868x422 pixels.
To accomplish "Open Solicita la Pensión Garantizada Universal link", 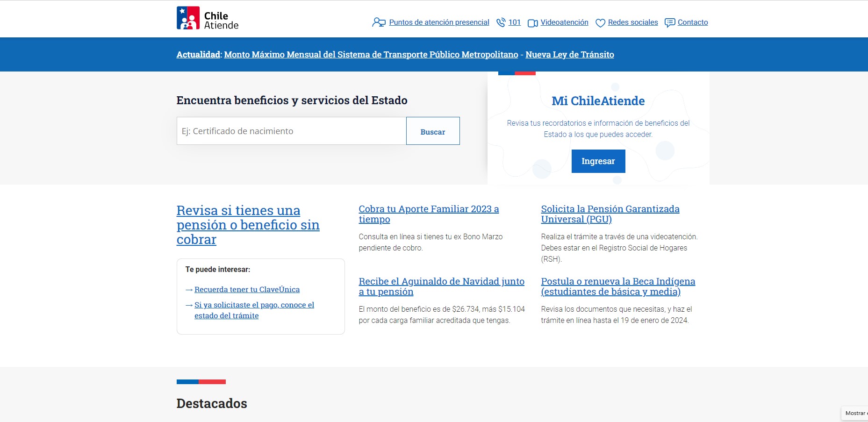I will (x=610, y=214).
